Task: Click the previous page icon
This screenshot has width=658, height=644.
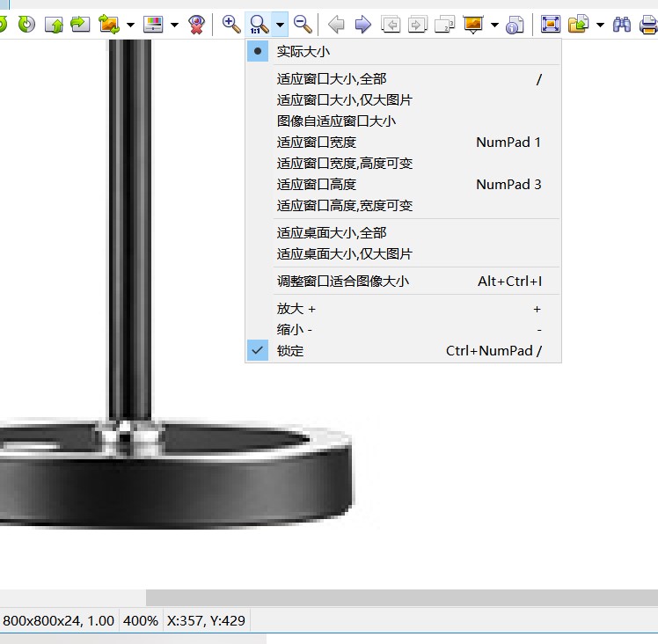Action: click(x=391, y=25)
